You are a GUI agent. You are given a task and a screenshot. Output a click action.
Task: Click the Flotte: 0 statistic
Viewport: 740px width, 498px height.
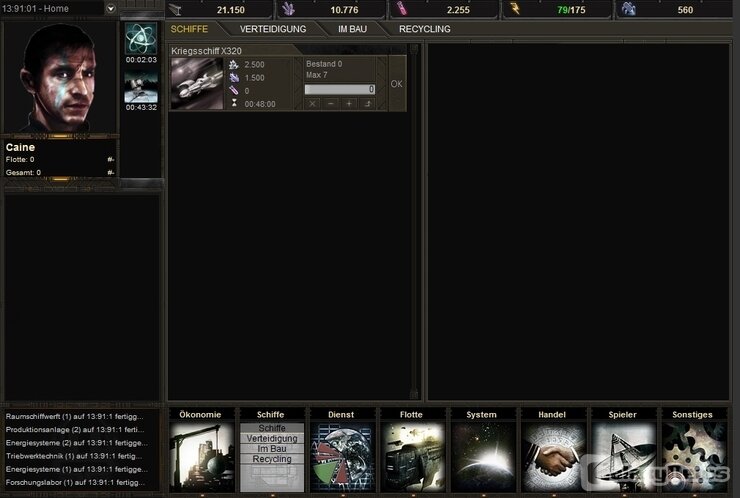(20, 160)
